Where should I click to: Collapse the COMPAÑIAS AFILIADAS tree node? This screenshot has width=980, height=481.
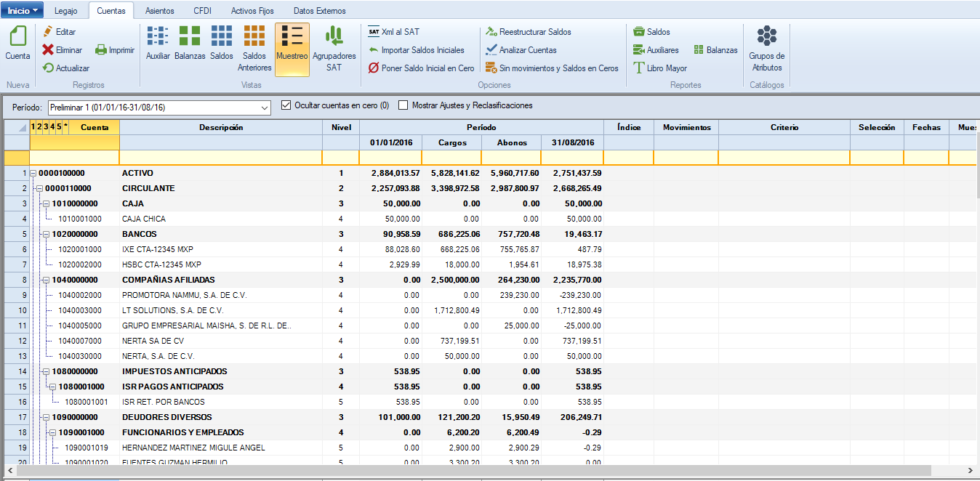(x=46, y=280)
